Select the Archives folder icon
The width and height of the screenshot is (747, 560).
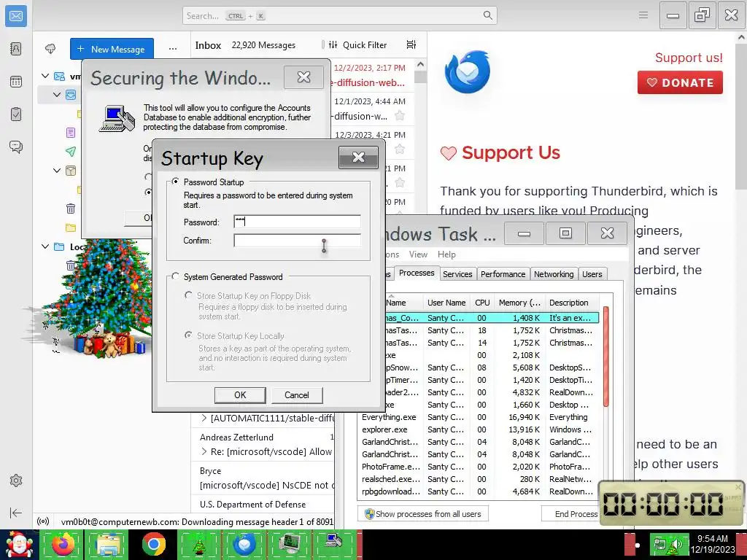pyautogui.click(x=71, y=171)
